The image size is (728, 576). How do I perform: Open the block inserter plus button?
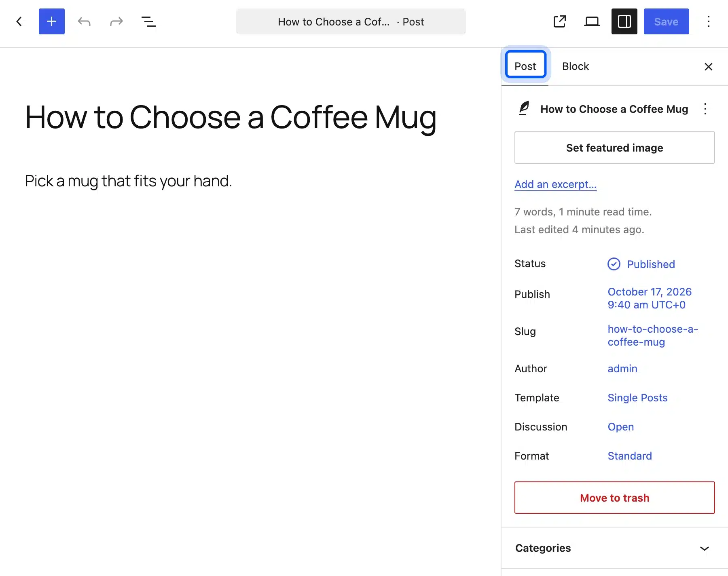click(52, 21)
